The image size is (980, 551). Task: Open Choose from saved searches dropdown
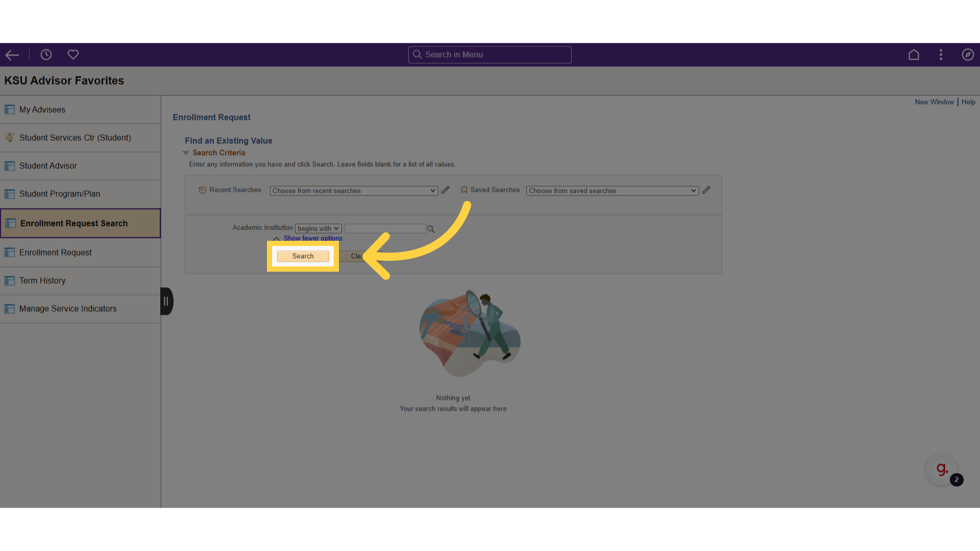[x=612, y=191]
